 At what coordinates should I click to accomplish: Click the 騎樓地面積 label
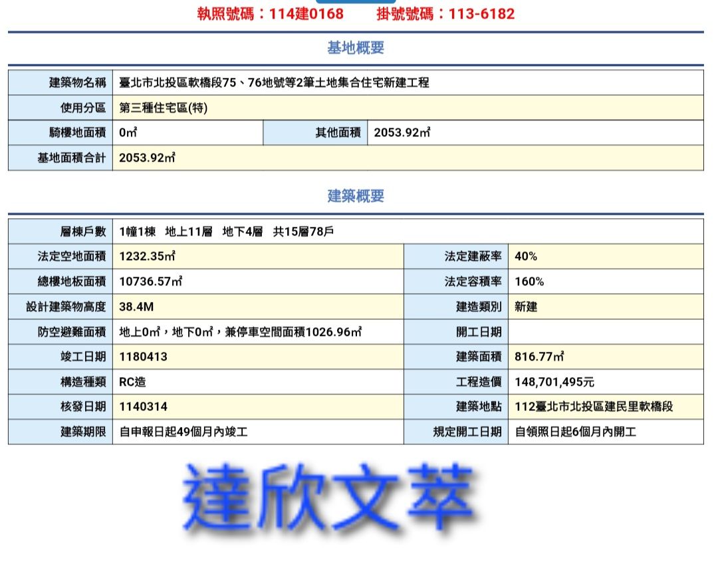(77, 133)
